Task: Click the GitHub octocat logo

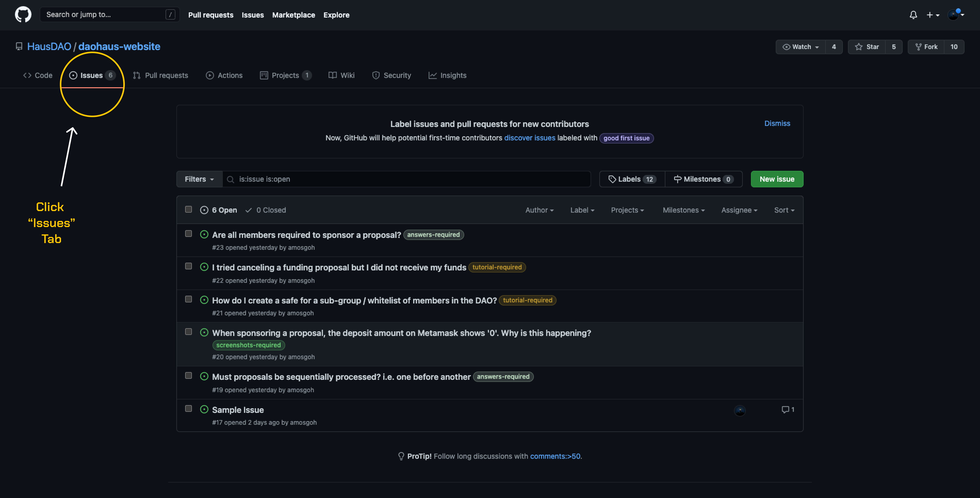Action: point(23,14)
